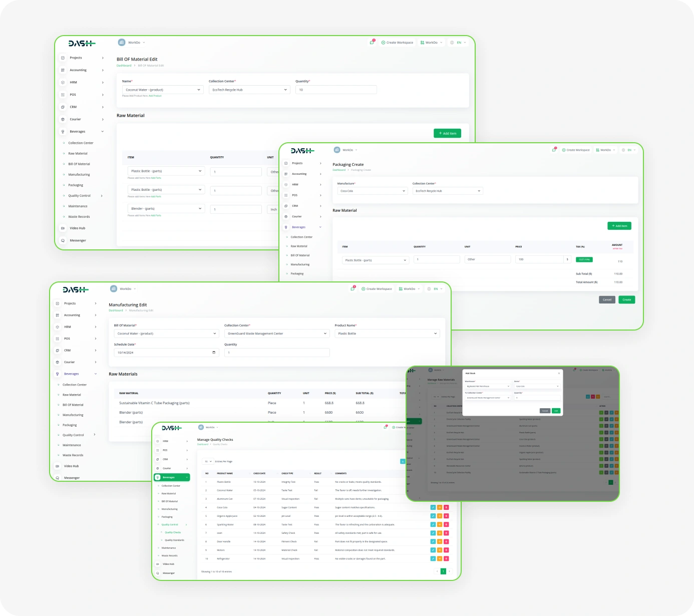Viewport: 694px width, 616px height.
Task: Click orange view icon for Motors row
Action: (x=439, y=550)
